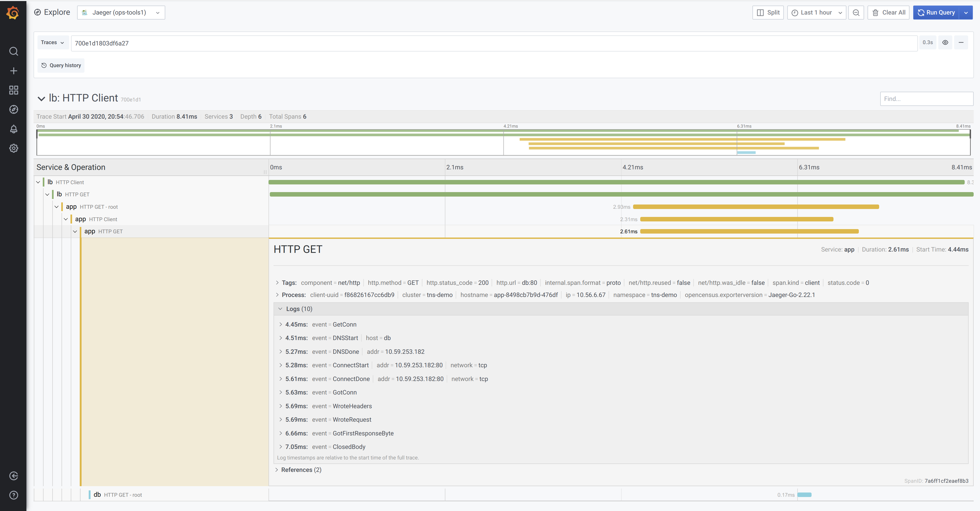The width and height of the screenshot is (980, 511).
Task: Click the Query history button
Action: pos(61,66)
